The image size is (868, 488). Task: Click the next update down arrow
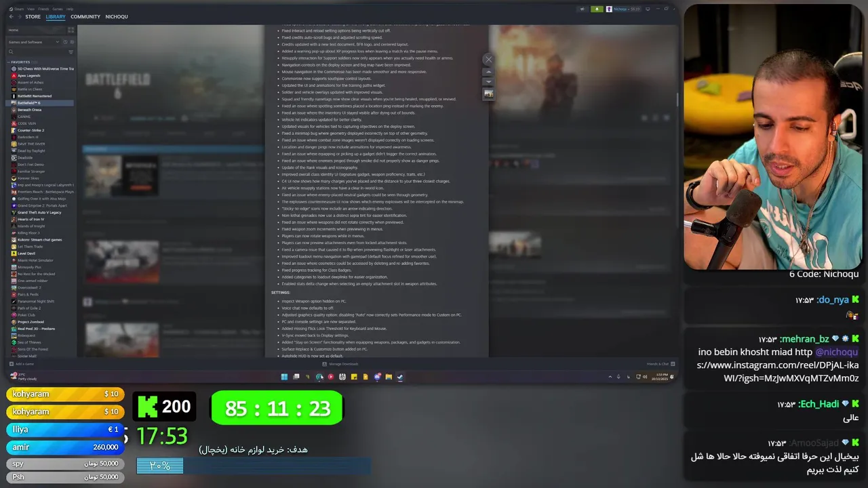(488, 81)
